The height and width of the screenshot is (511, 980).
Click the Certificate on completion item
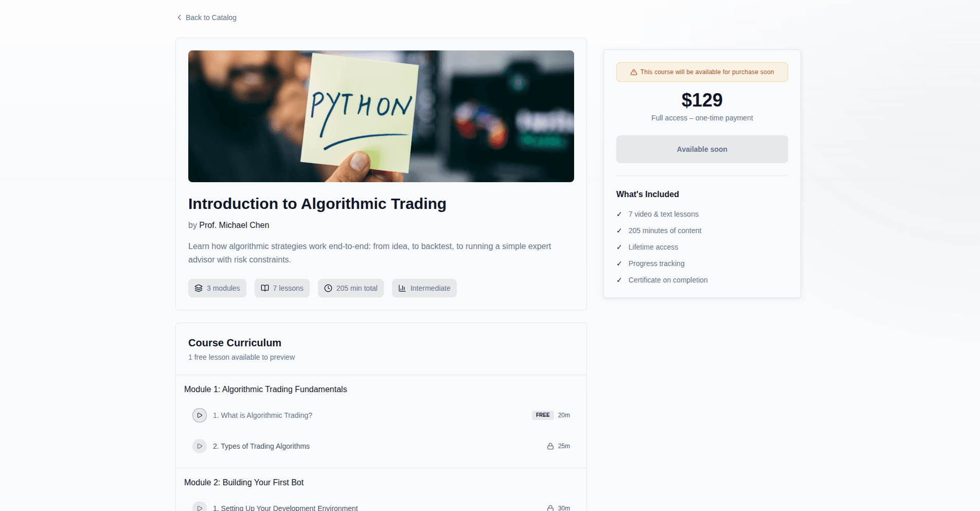668,280
